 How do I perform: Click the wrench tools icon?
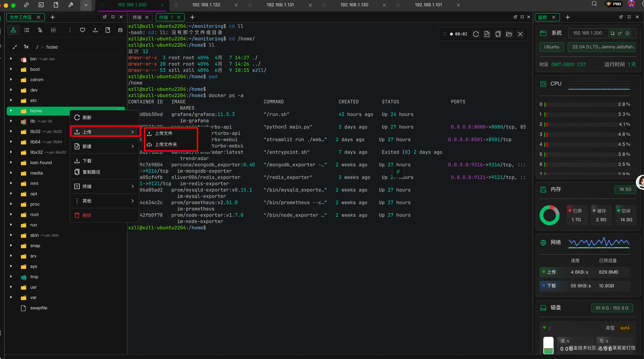point(71,5)
